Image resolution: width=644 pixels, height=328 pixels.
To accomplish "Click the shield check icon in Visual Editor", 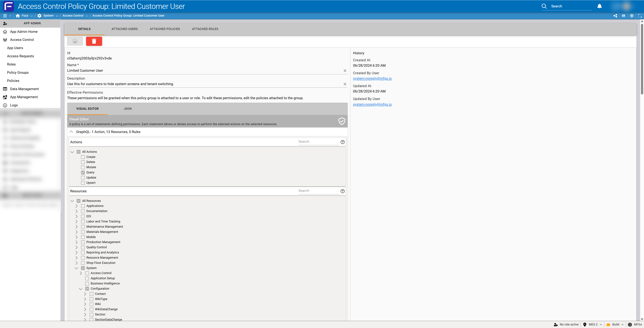I will tap(341, 121).
